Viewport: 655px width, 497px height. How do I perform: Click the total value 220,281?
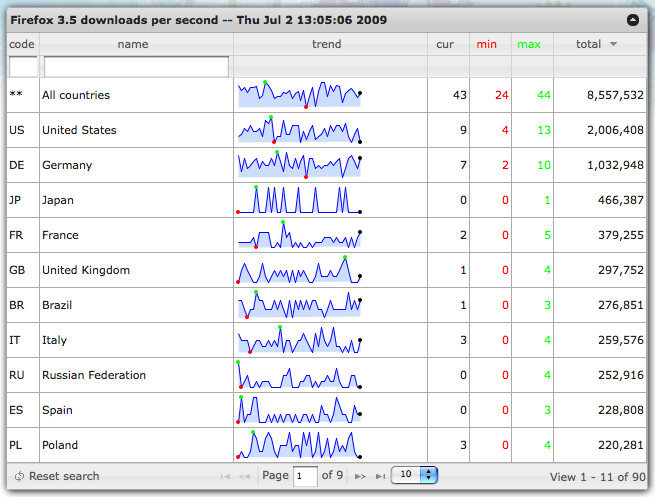click(x=621, y=445)
